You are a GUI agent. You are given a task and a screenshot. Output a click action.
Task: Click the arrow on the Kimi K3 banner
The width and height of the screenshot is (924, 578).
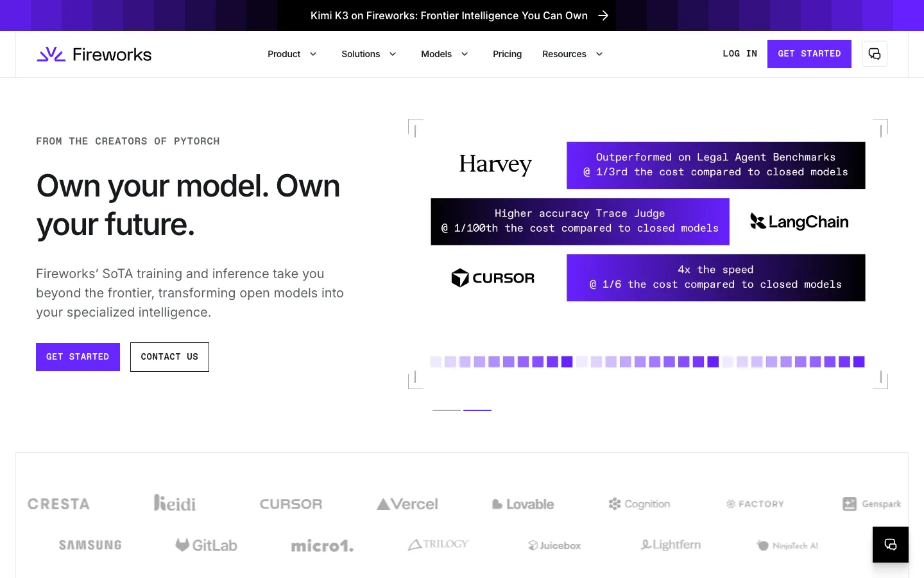(x=603, y=15)
